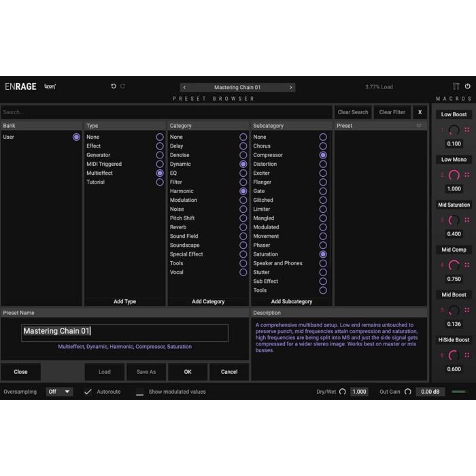This screenshot has width=476, height=476.
Task: Click the Clear Search button
Action: [x=353, y=112]
